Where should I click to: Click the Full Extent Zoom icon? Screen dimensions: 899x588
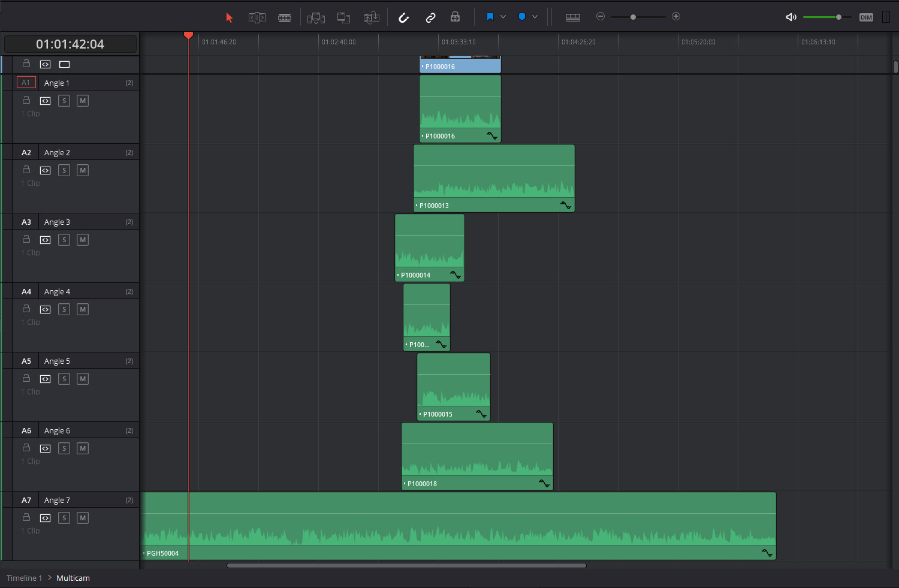click(x=573, y=17)
